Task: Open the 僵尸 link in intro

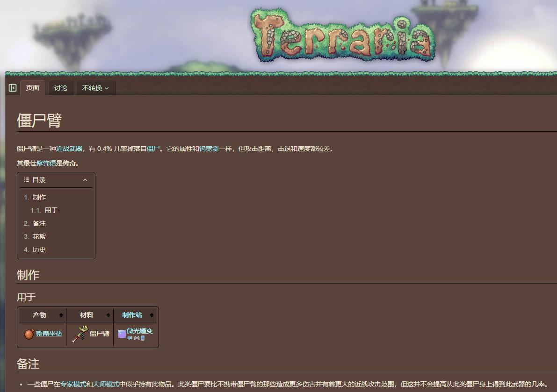Action: pyautogui.click(x=153, y=149)
